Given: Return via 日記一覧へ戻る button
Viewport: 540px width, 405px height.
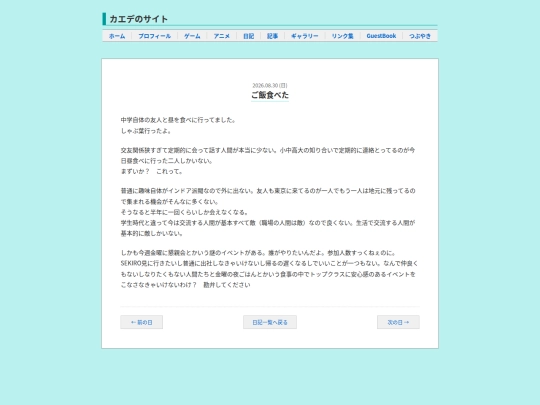Looking at the screenshot, I should click(270, 322).
